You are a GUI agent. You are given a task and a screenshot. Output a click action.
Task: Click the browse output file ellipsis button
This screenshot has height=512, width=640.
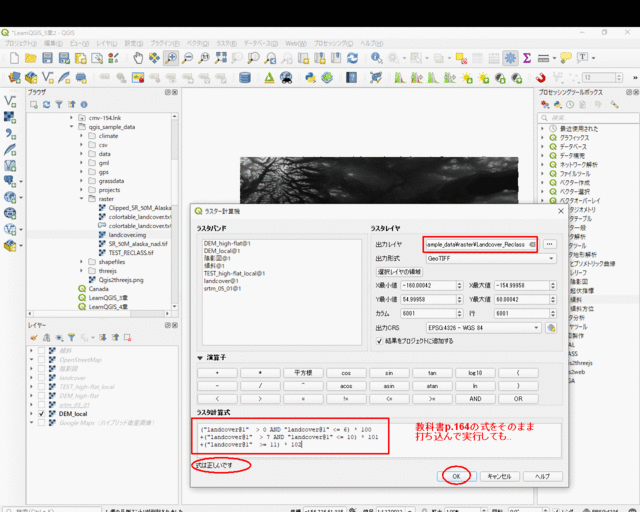549,244
